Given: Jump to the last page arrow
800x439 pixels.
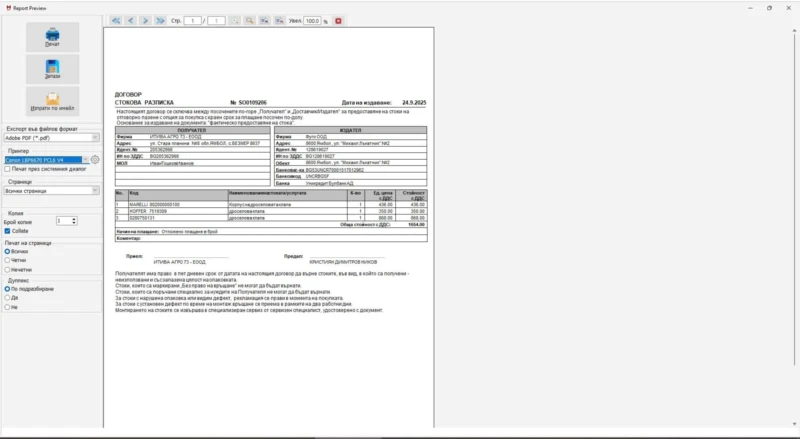Looking at the screenshot, I should (x=161, y=20).
